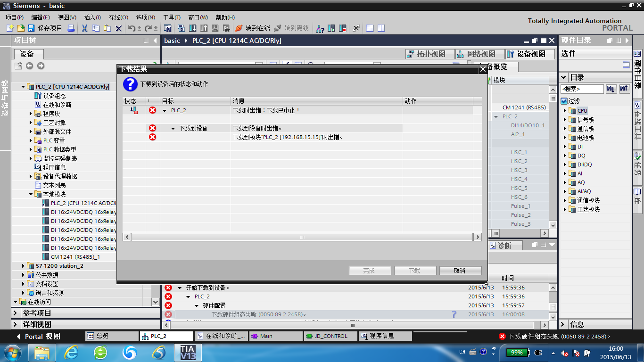Screen dimensions: 644x362
Task: Collapse the 下载到设备 row in dialog
Action: [x=173, y=128]
